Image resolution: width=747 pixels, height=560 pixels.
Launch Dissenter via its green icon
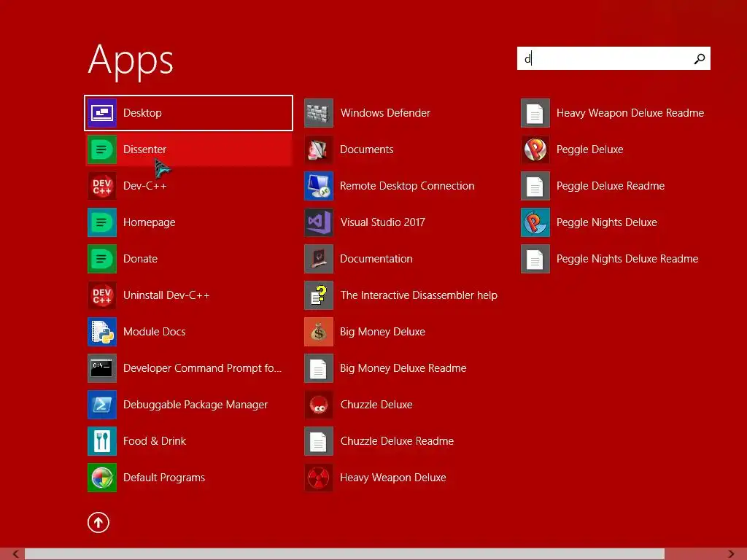(x=102, y=149)
